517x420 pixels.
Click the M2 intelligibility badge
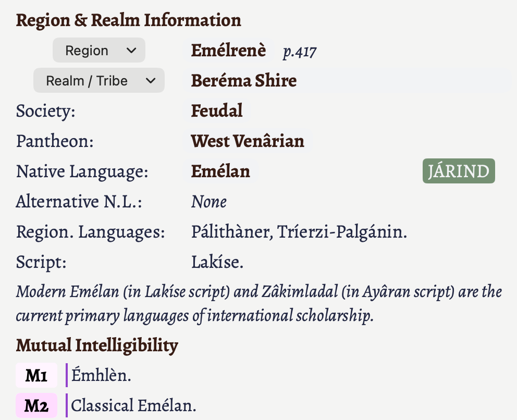click(x=36, y=406)
